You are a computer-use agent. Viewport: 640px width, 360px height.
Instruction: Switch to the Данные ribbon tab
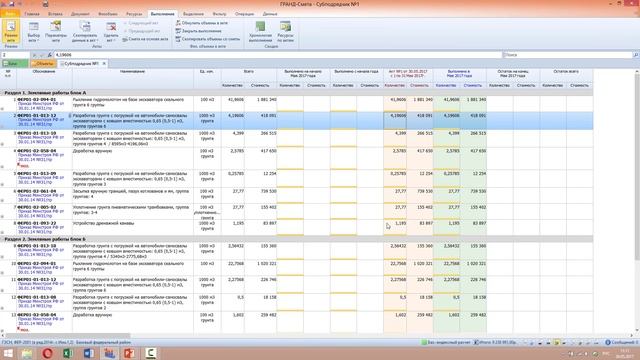pos(270,14)
